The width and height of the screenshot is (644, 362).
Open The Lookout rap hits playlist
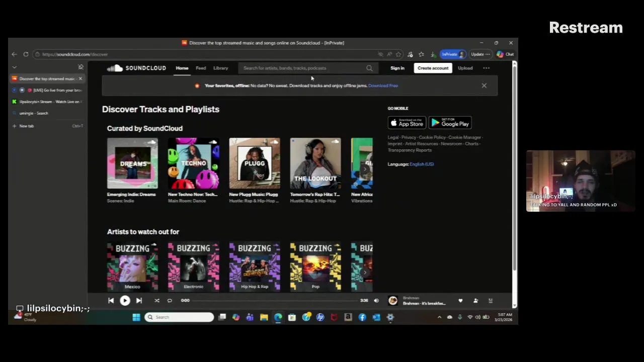coord(315,163)
